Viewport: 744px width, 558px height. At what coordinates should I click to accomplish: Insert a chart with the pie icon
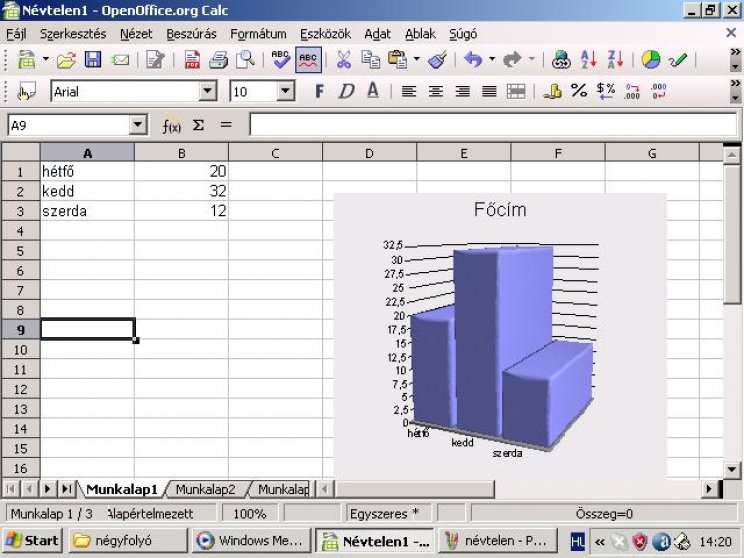click(x=651, y=60)
